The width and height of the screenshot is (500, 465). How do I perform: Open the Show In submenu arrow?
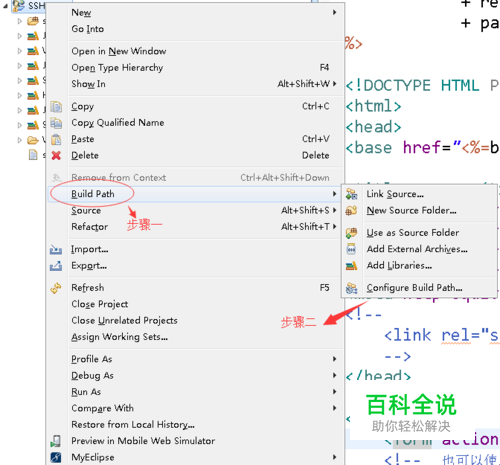pyautogui.click(x=334, y=84)
